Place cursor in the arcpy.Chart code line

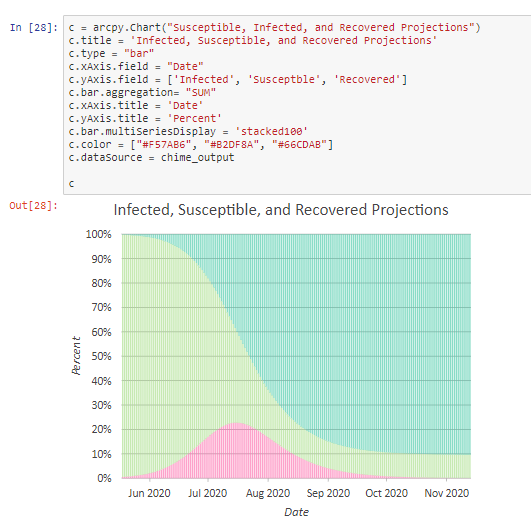(274, 27)
